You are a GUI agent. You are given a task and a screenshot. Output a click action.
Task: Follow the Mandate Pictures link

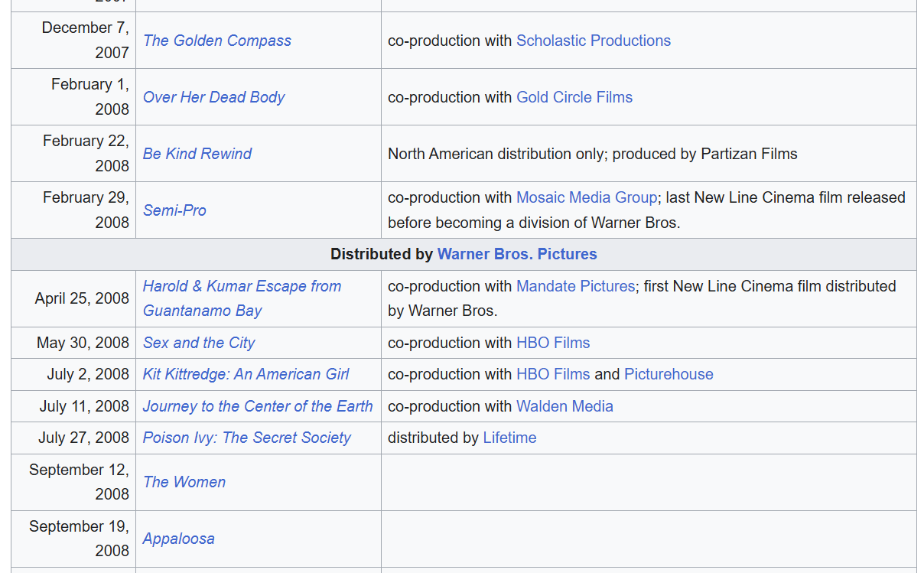click(x=575, y=286)
